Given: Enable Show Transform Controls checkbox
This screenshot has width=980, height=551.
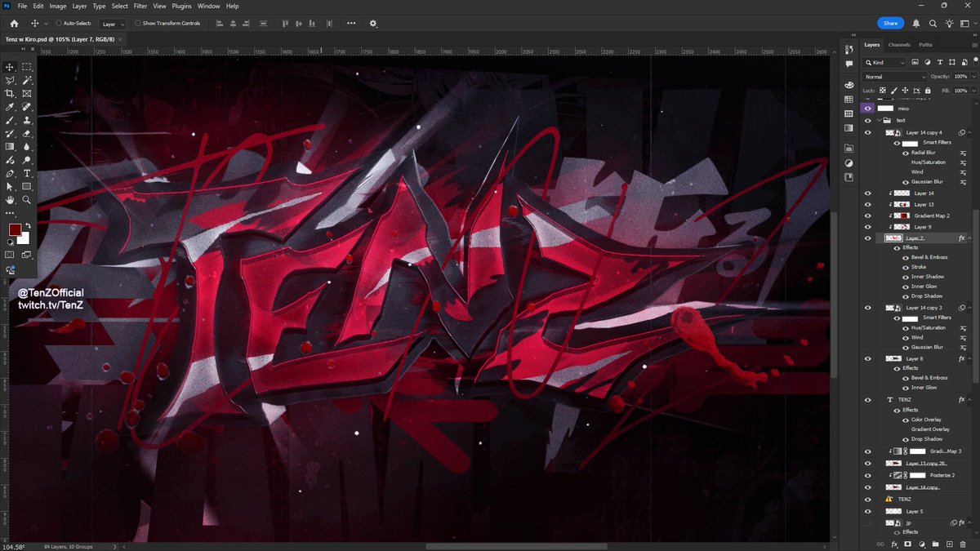Looking at the screenshot, I should point(137,24).
